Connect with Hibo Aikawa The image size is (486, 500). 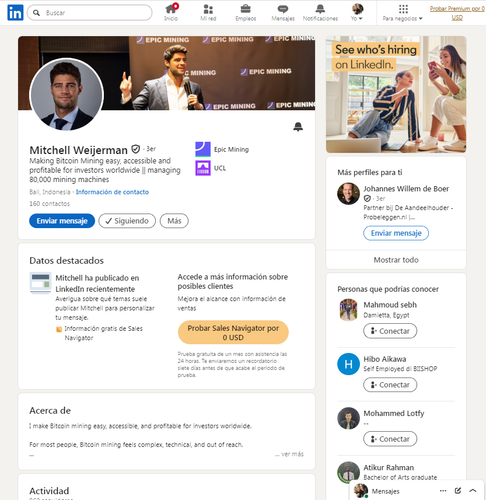coord(390,385)
